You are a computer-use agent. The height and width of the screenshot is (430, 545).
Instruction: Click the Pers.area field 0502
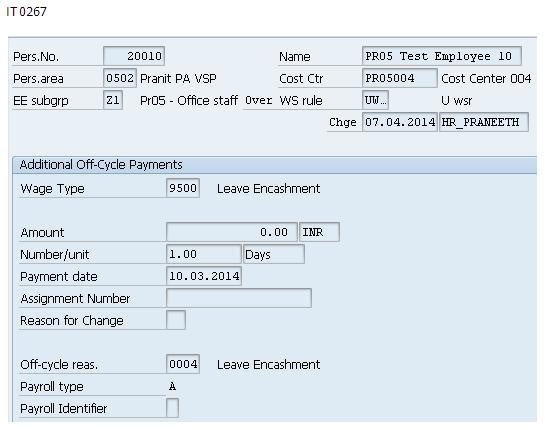[x=120, y=78]
